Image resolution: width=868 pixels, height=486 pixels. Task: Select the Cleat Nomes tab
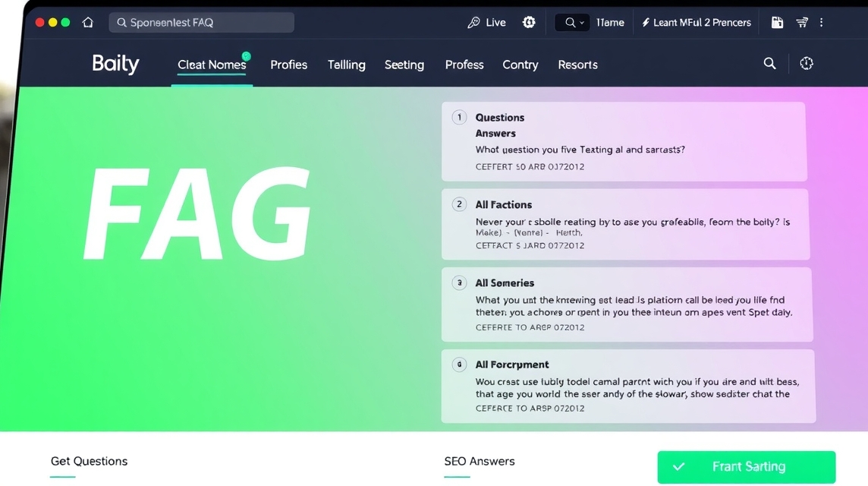click(x=212, y=65)
